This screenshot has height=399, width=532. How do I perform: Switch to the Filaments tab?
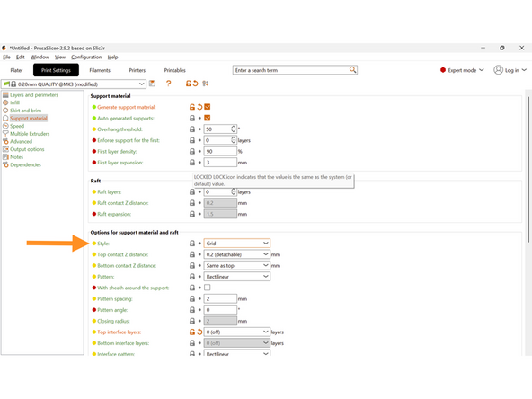coord(100,70)
